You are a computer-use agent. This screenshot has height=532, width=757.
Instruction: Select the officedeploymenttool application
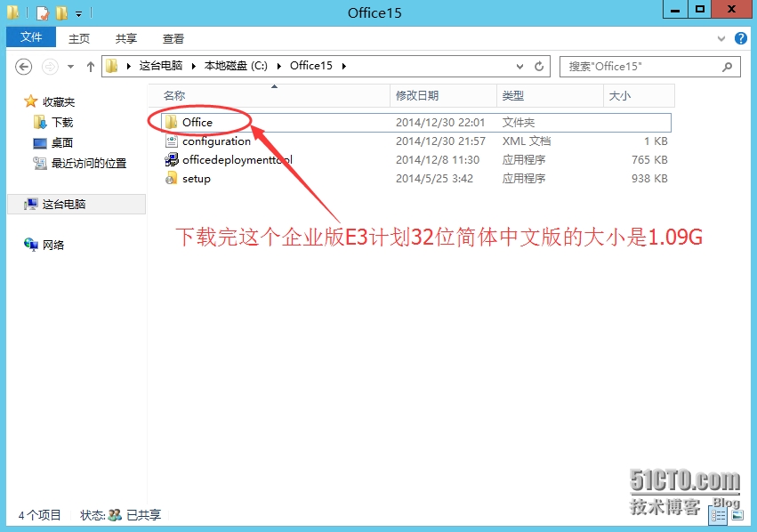[237, 159]
